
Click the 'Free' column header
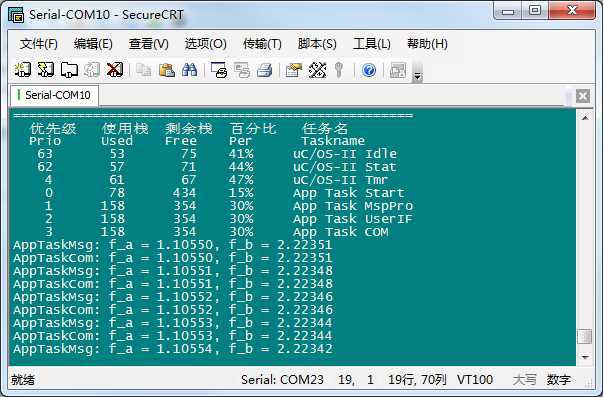[x=181, y=141]
